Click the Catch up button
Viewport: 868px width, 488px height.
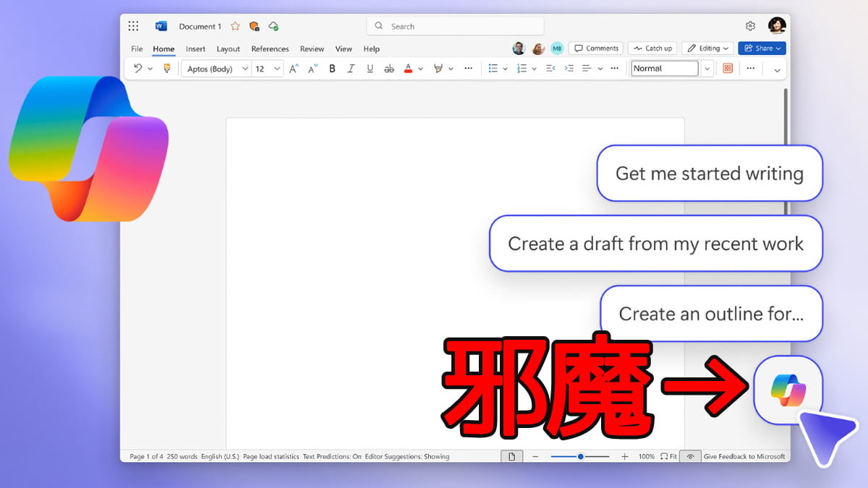[652, 48]
